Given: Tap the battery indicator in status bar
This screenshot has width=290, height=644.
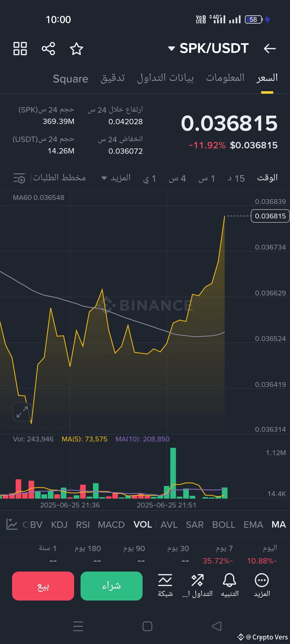Looking at the screenshot, I should (x=254, y=19).
